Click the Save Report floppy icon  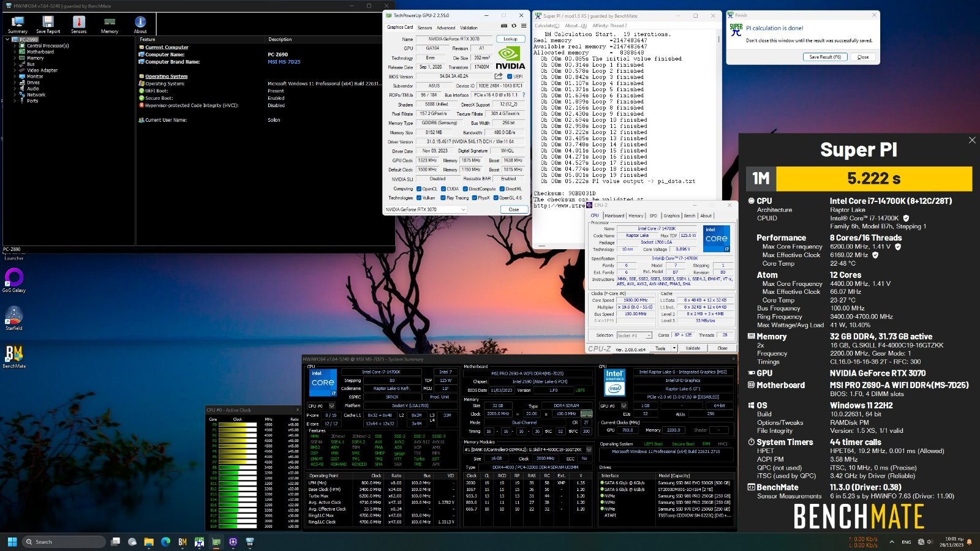pos(48,24)
